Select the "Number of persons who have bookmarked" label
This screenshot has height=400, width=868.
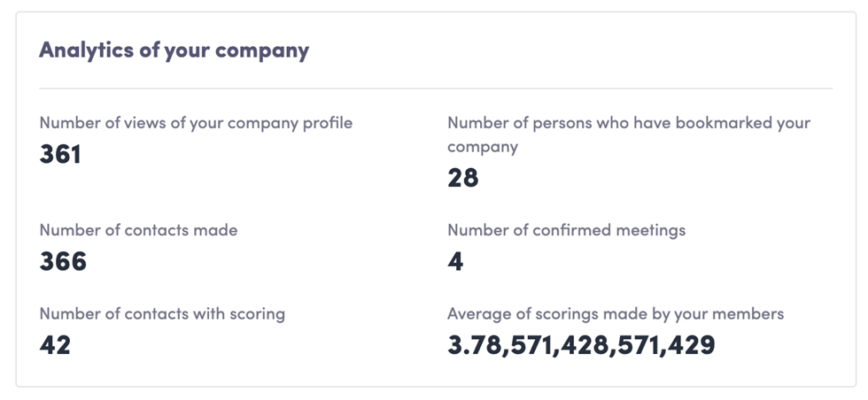point(628,123)
